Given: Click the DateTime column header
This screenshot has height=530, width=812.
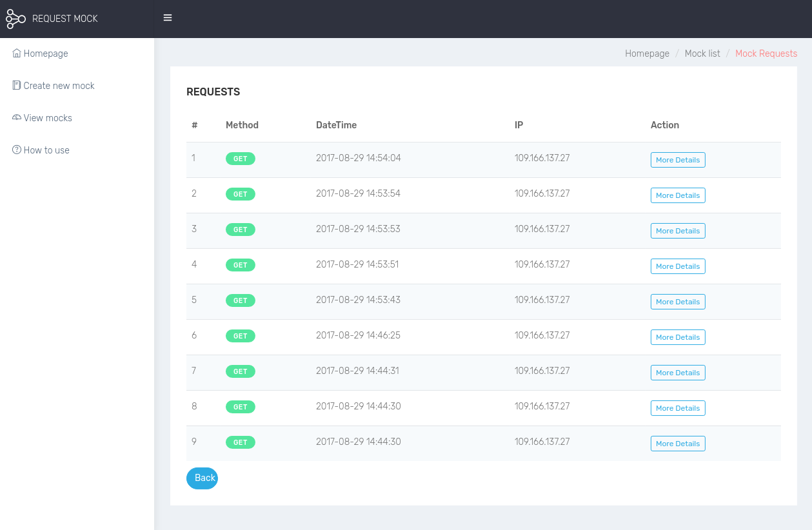Looking at the screenshot, I should (336, 125).
